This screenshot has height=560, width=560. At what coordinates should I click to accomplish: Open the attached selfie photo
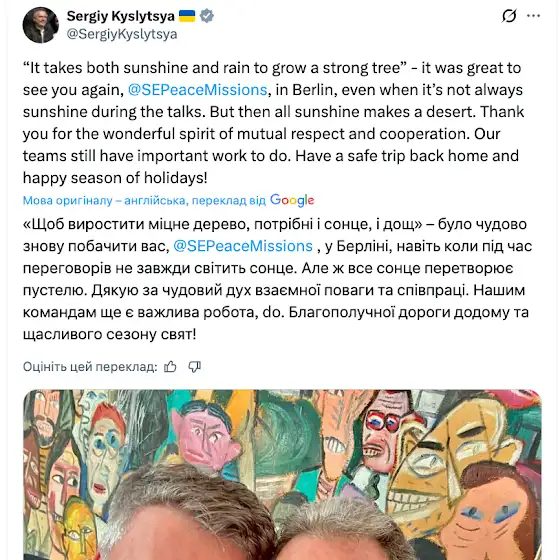click(x=282, y=475)
